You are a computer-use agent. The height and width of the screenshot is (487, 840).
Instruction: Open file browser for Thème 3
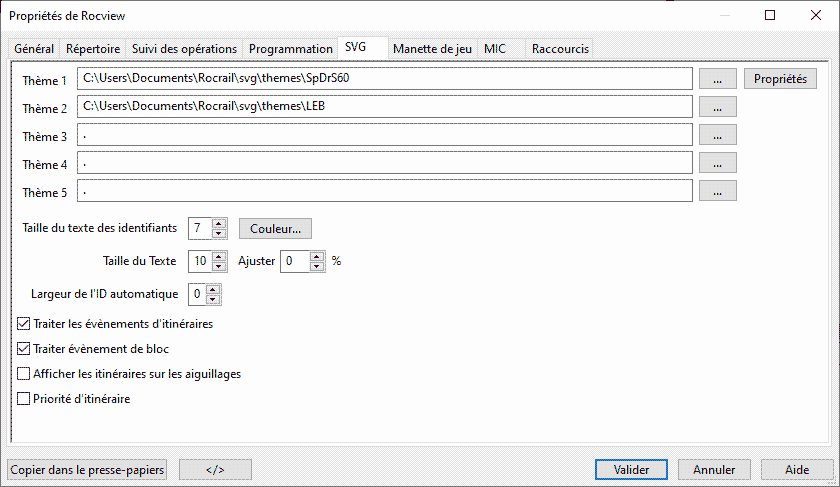717,135
